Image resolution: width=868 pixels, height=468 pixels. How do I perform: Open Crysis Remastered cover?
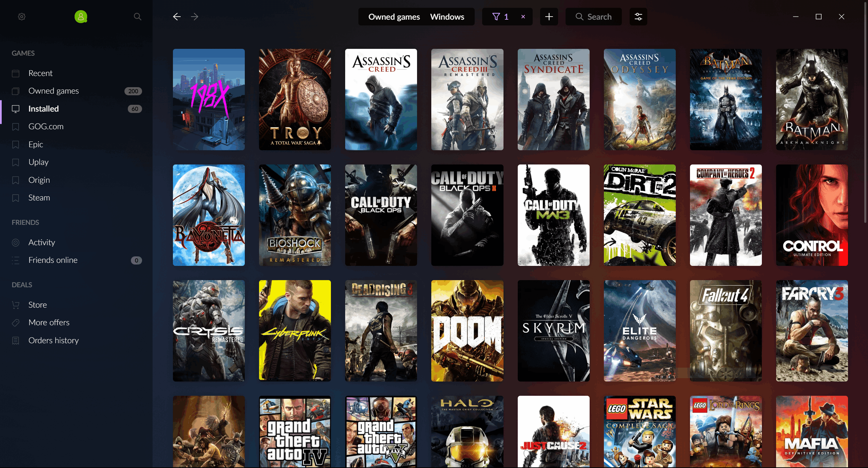click(x=209, y=331)
